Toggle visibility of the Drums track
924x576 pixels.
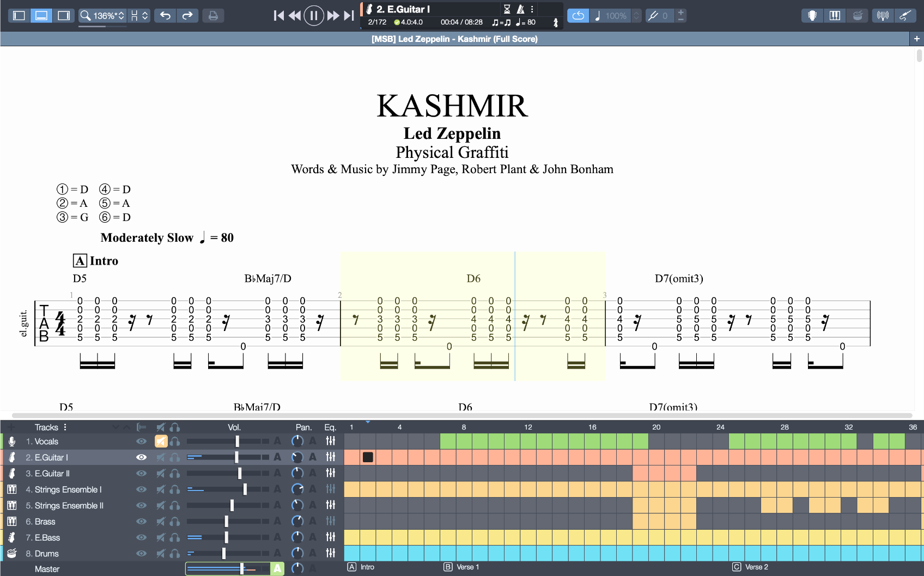(142, 553)
